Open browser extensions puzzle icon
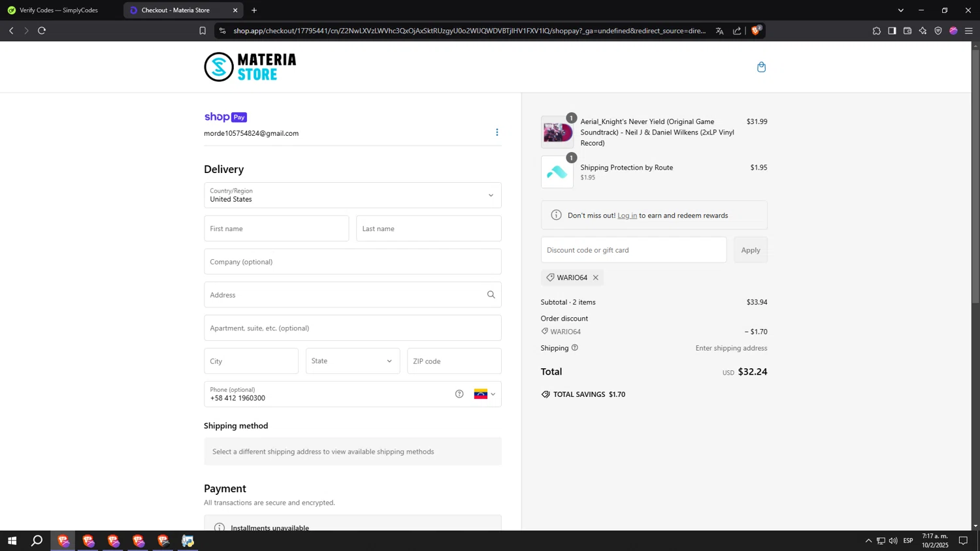Screen dimensions: 980x551 click(x=876, y=31)
